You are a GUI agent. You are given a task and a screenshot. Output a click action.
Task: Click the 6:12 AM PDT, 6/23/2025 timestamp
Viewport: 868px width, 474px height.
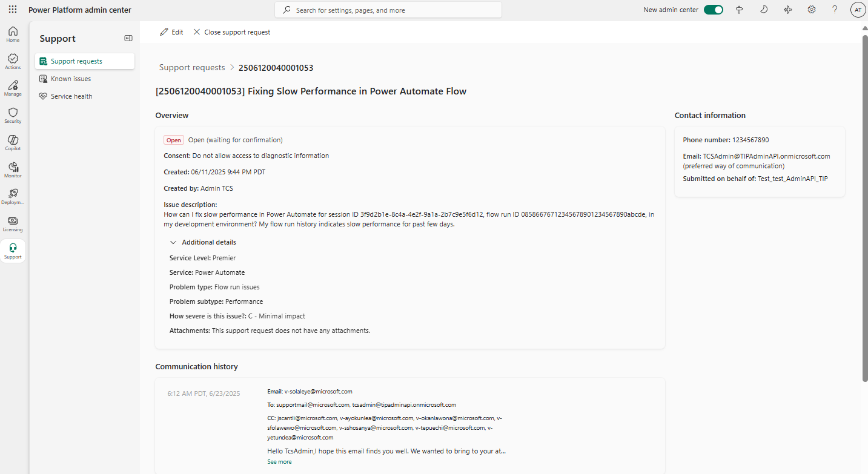[x=204, y=393]
